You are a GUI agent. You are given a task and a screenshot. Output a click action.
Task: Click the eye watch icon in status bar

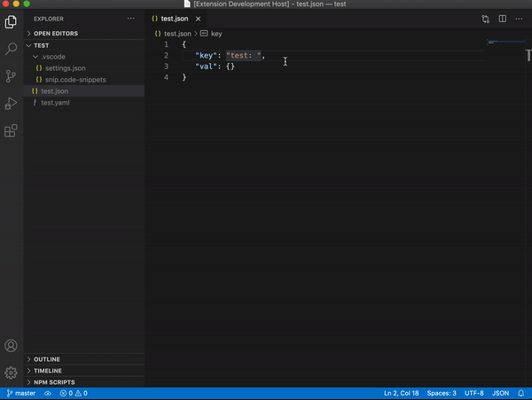click(x=48, y=393)
